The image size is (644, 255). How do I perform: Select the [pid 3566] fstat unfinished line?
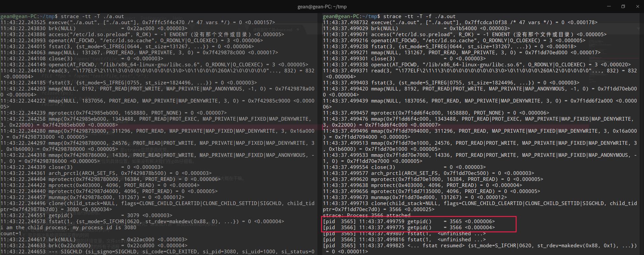click(x=404, y=239)
